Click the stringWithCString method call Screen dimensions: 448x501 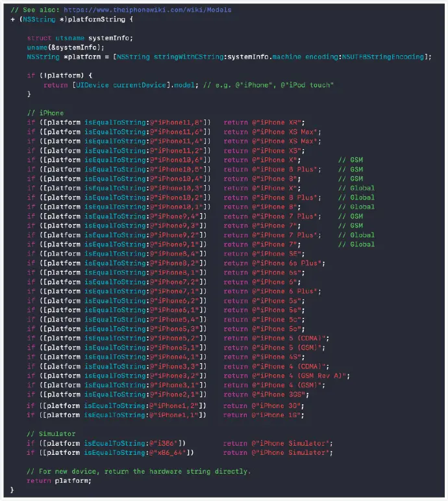tap(189, 57)
